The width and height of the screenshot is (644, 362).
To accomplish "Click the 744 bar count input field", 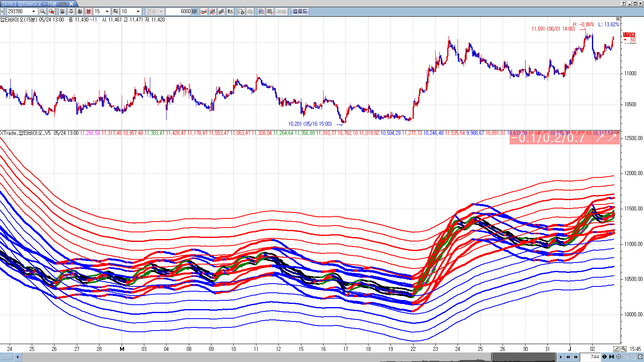I will [x=590, y=357].
